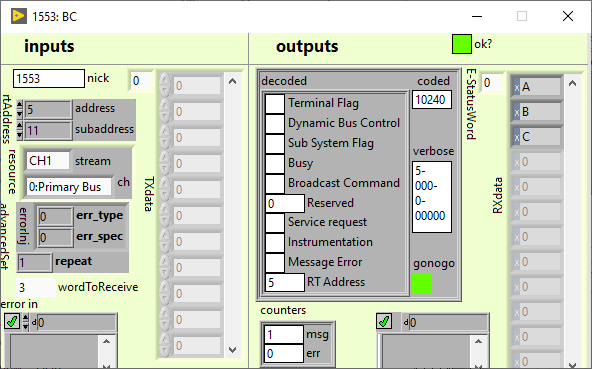Click the error in code stepper arrows
Image resolution: width=592 pixels, height=369 pixels.
[26, 322]
